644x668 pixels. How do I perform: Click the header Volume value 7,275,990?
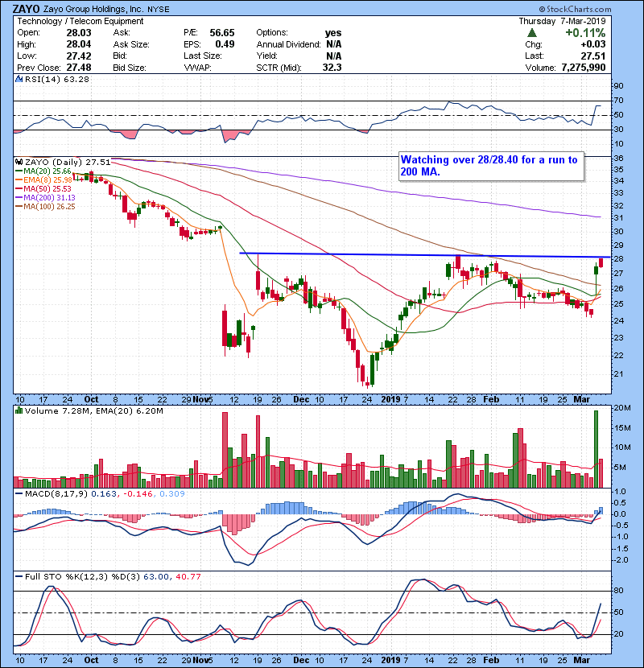pos(584,68)
